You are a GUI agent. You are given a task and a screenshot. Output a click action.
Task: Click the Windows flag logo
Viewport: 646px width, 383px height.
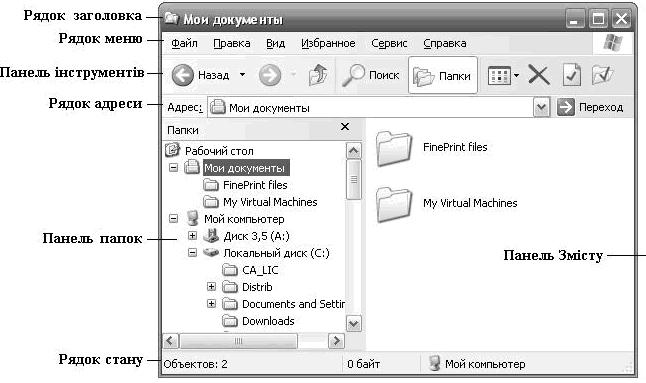(x=613, y=43)
